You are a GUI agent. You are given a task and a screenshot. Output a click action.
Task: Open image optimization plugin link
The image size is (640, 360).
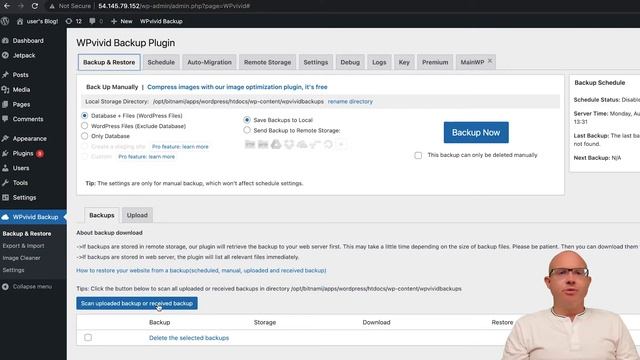(x=237, y=87)
